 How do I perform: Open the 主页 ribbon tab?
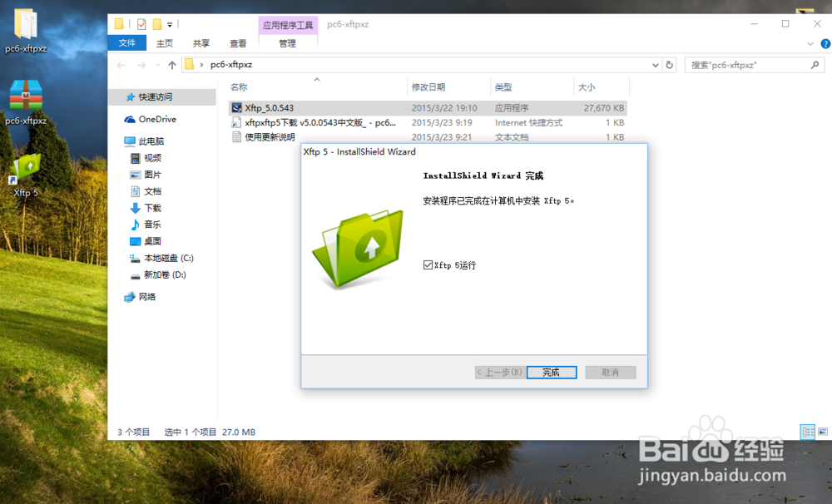[x=165, y=43]
